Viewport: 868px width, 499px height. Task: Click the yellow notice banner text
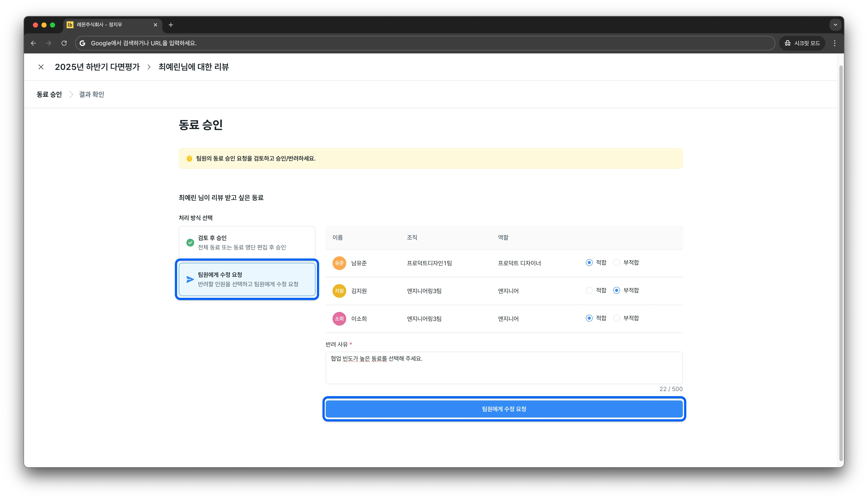pyautogui.click(x=256, y=158)
